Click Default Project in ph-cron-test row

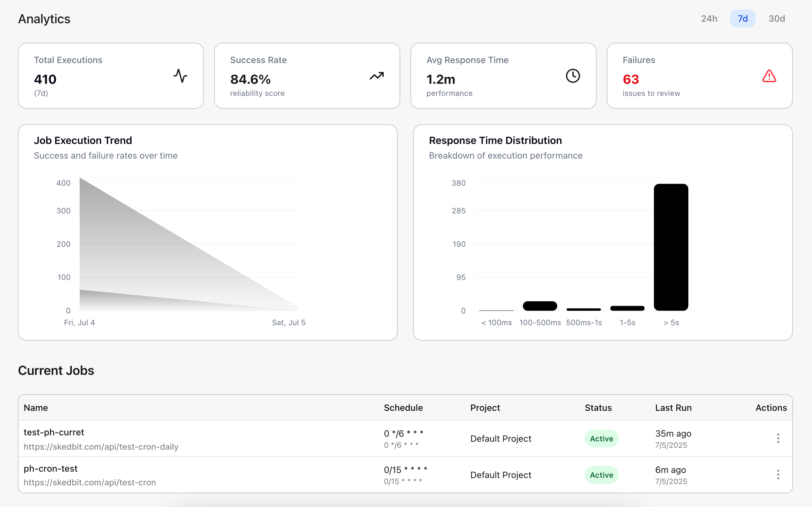tap(501, 475)
